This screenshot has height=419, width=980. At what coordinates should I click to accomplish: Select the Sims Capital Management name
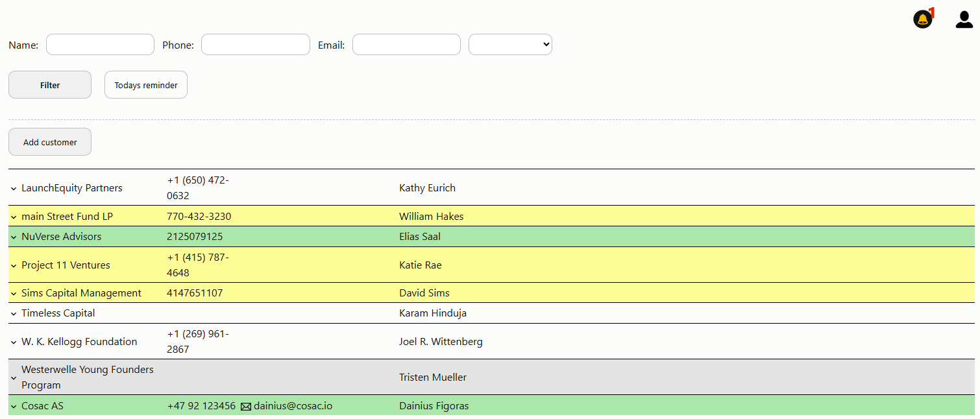pyautogui.click(x=81, y=293)
